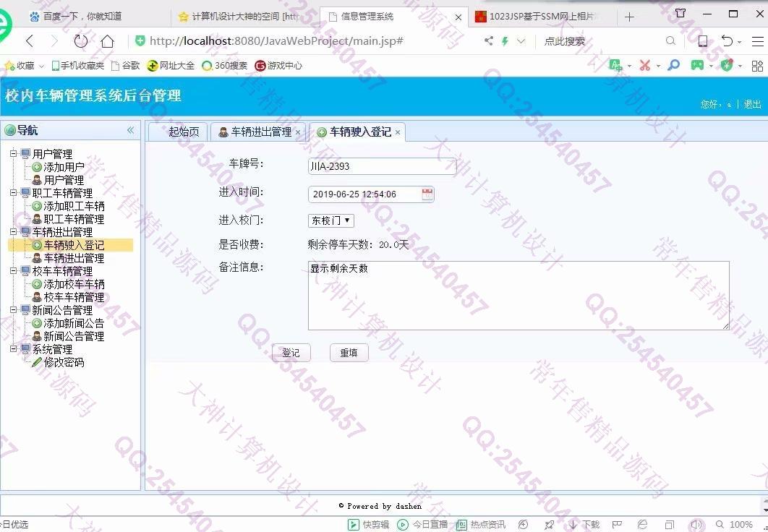The image size is (768, 532).
Task: Click the 备注信息 text area
Action: tap(519, 295)
